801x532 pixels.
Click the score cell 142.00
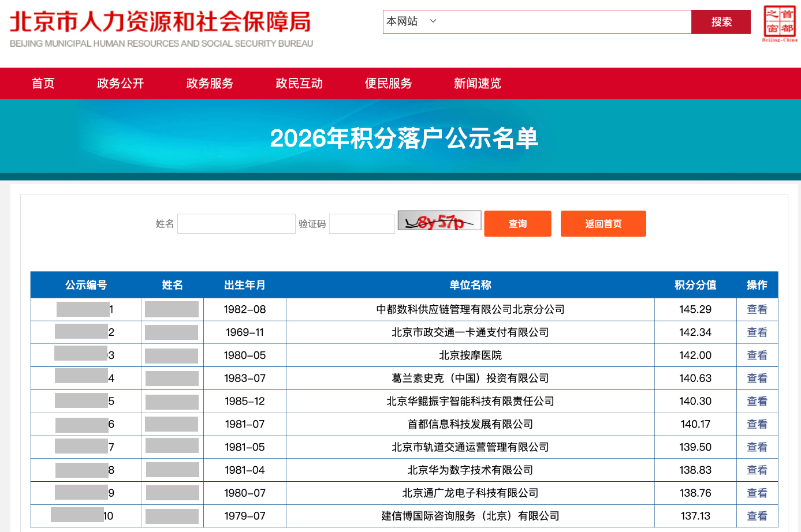(x=695, y=355)
